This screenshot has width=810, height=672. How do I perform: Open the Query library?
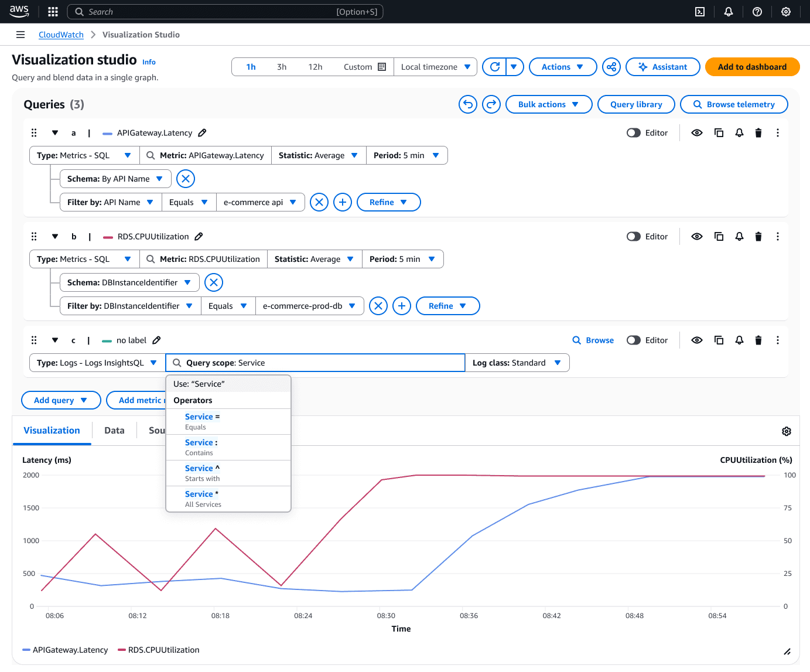636,104
